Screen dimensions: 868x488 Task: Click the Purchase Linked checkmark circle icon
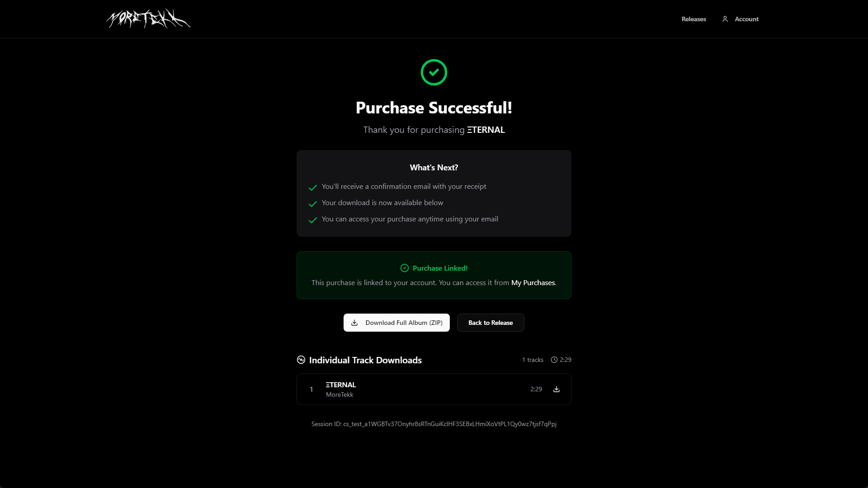tap(404, 268)
